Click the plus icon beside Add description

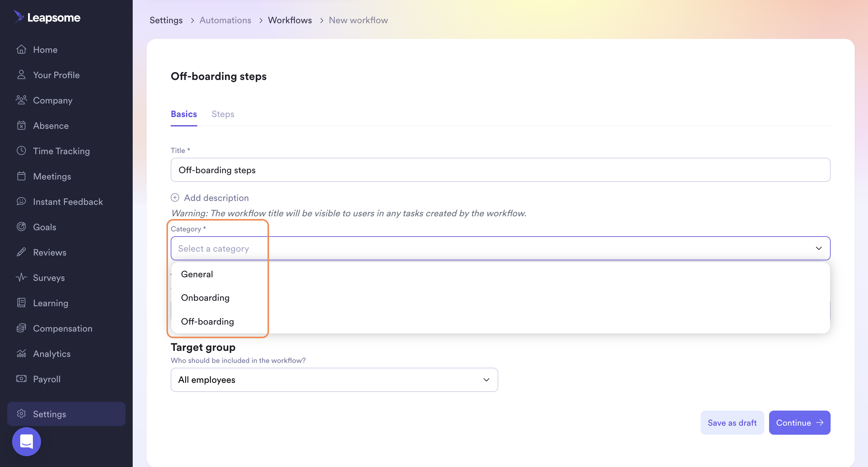(175, 197)
